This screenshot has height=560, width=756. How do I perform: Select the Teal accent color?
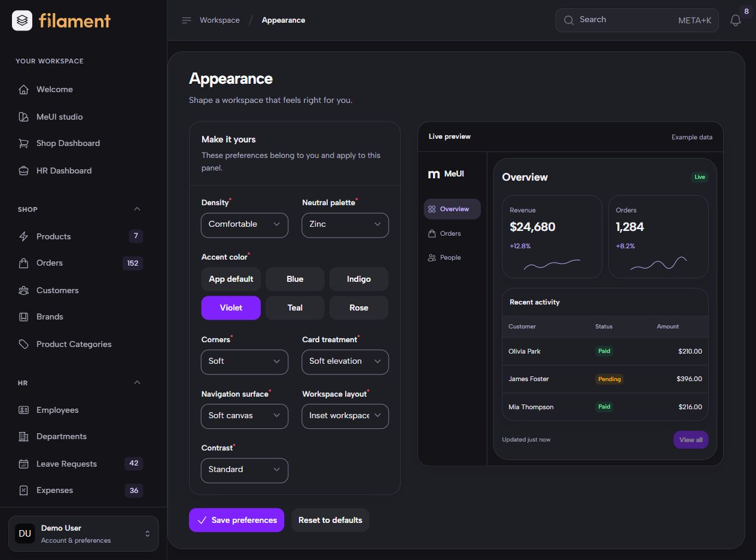(295, 308)
